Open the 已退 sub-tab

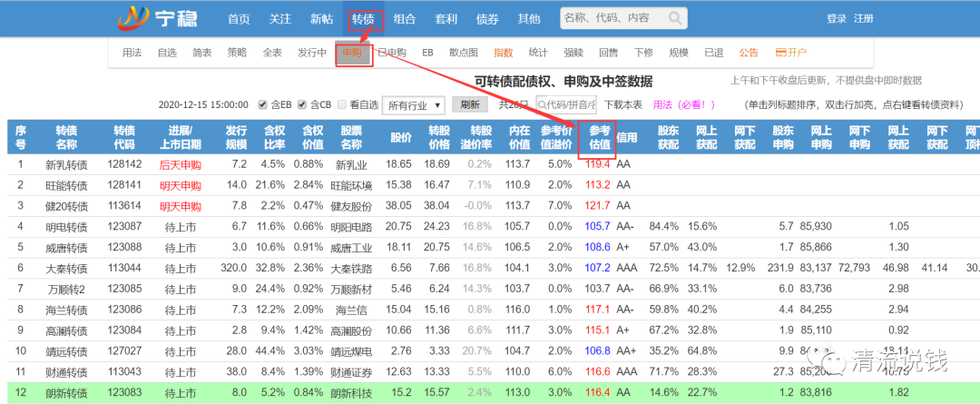click(x=714, y=53)
